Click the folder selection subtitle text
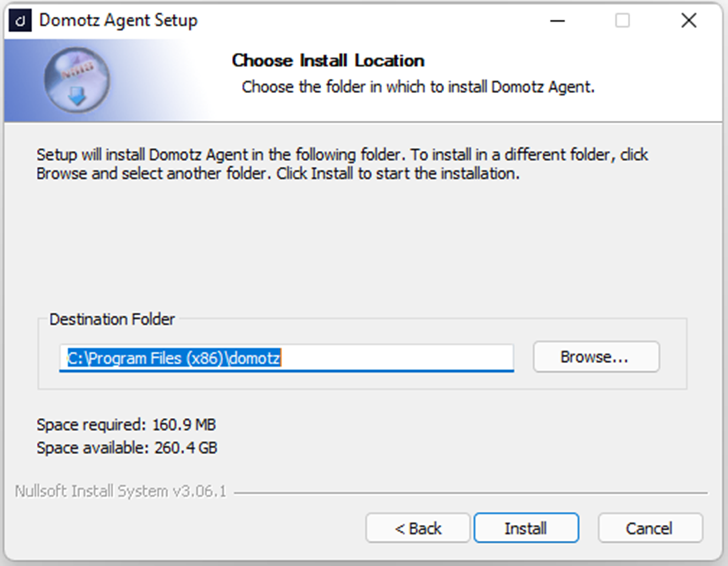This screenshot has width=728, height=566. [419, 87]
